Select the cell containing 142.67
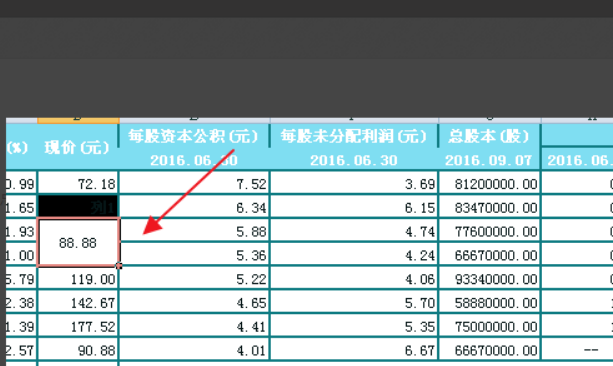Image resolution: width=613 pixels, height=366 pixels. pyautogui.click(x=78, y=302)
